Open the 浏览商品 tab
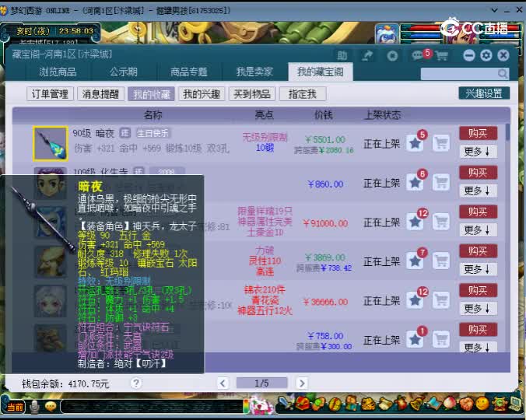Image resolution: width=526 pixels, height=420 pixels. click(x=58, y=72)
